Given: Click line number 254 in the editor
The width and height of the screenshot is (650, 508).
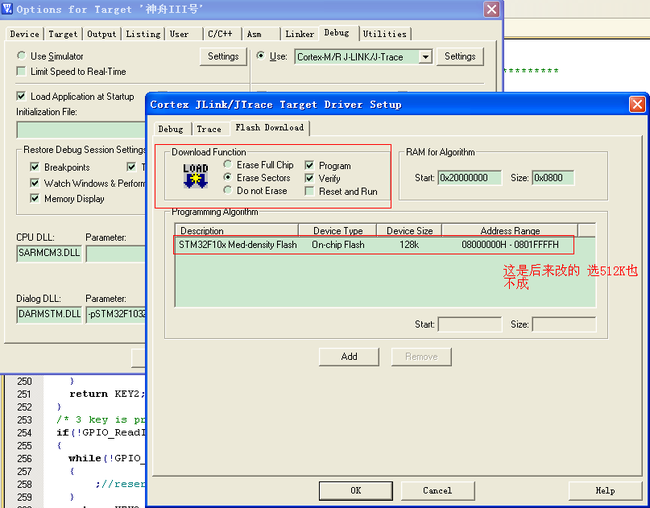Looking at the screenshot, I should [24, 433].
